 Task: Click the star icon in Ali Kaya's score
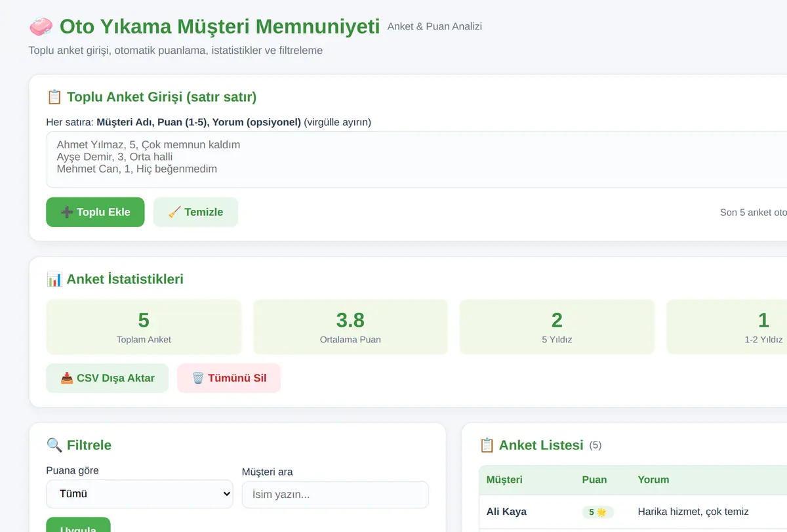(x=601, y=512)
